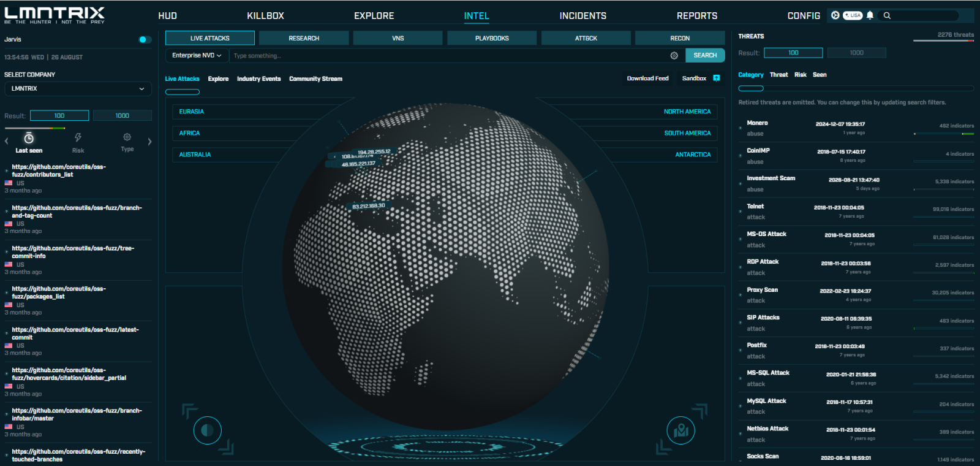Viewport: 980px width, 466px height.
Task: Open the oss-fuzz/packages_list link
Action: click(59, 292)
